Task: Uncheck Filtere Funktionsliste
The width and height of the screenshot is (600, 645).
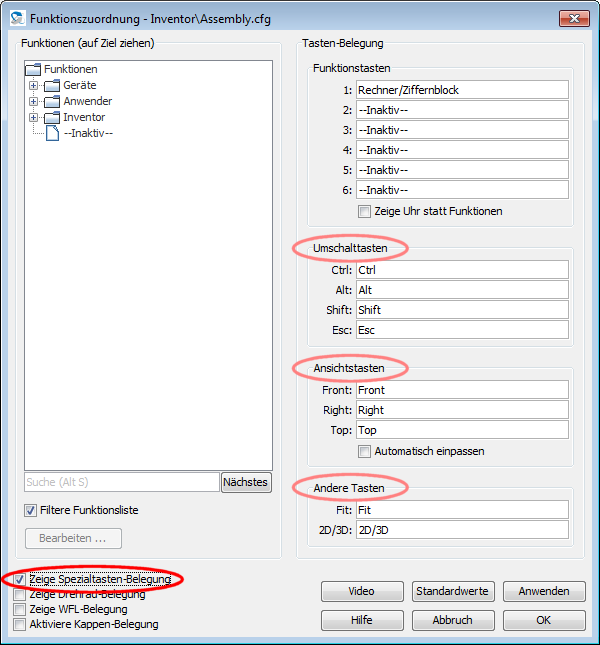Action: (31, 511)
